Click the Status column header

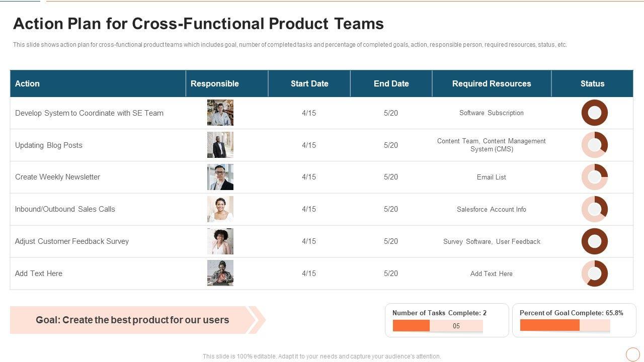pyautogui.click(x=592, y=83)
